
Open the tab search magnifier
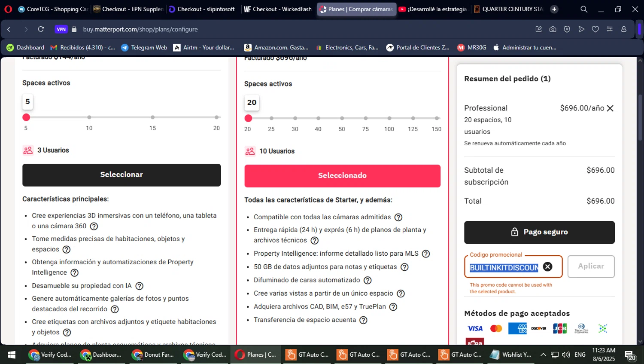584,9
